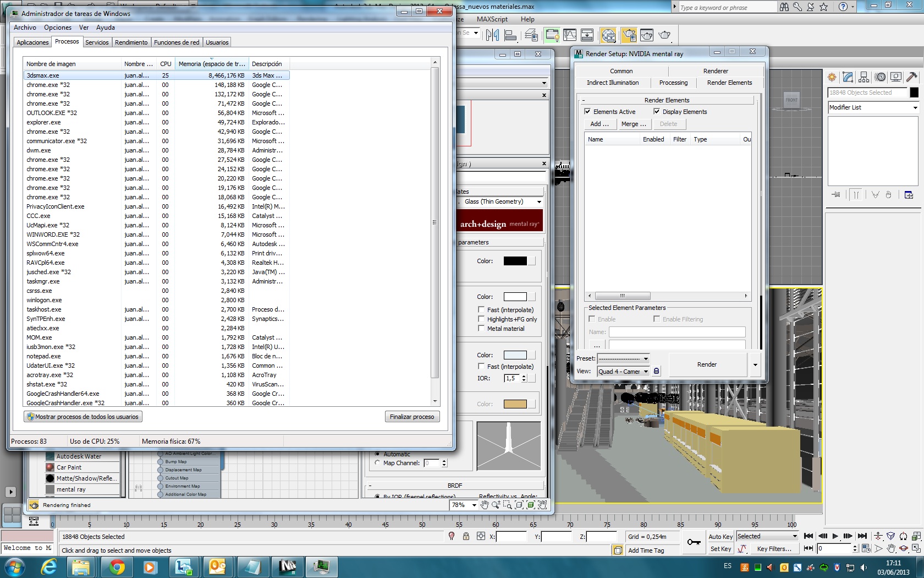The image size is (924, 578).
Task: Switch to the Rendimiento tab
Action: [x=131, y=42]
